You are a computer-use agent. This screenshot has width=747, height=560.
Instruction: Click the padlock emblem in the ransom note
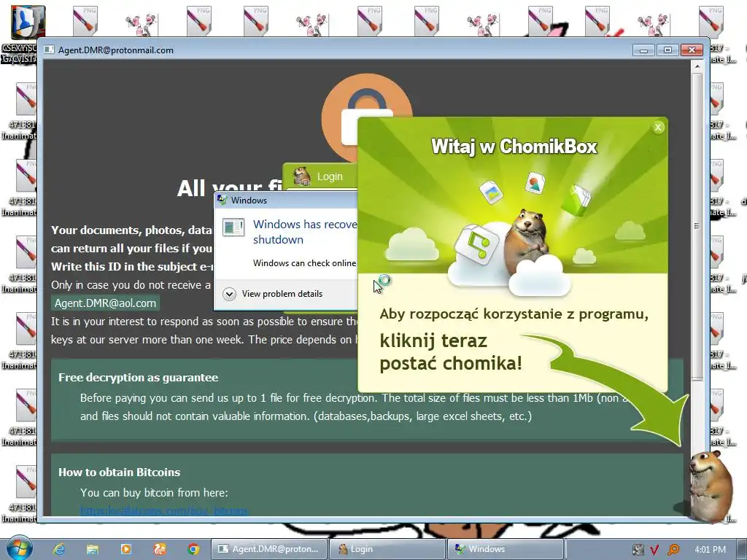click(x=366, y=117)
